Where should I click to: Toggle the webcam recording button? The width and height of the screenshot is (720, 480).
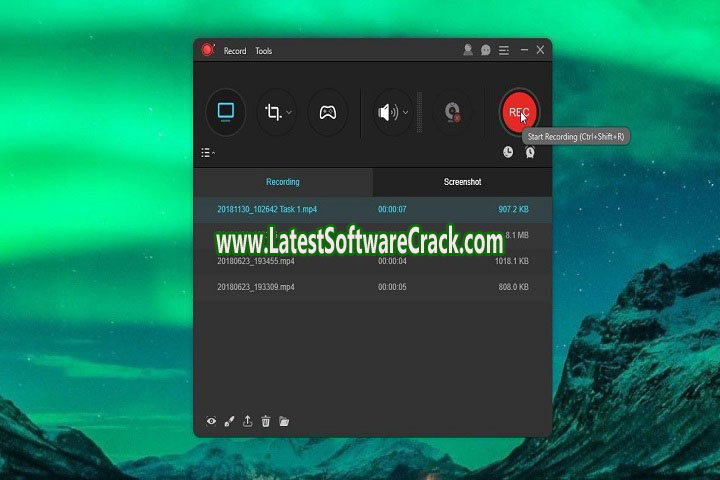tap(453, 112)
